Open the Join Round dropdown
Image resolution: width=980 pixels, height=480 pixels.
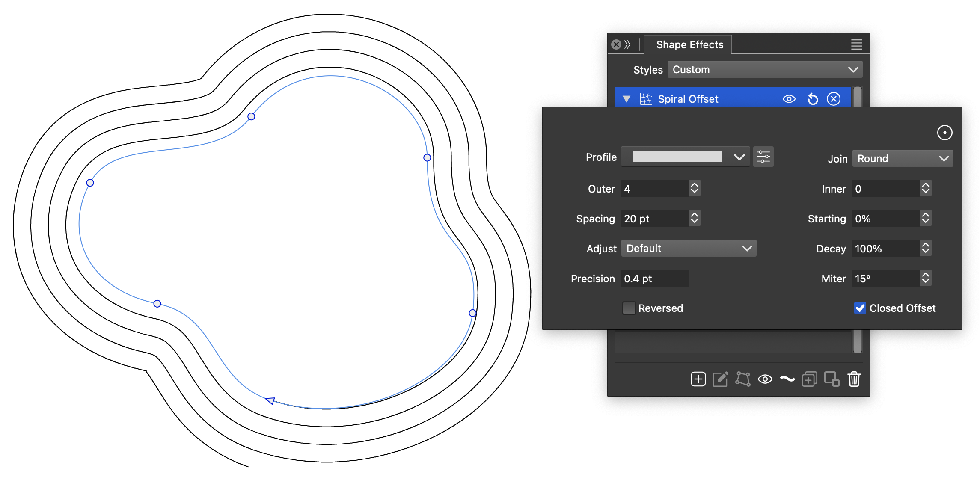coord(902,159)
